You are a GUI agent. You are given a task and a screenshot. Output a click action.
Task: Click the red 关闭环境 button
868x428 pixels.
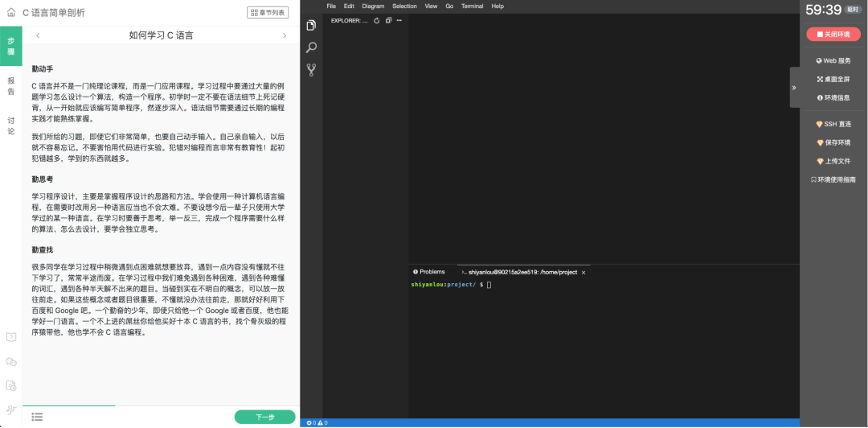pos(833,34)
